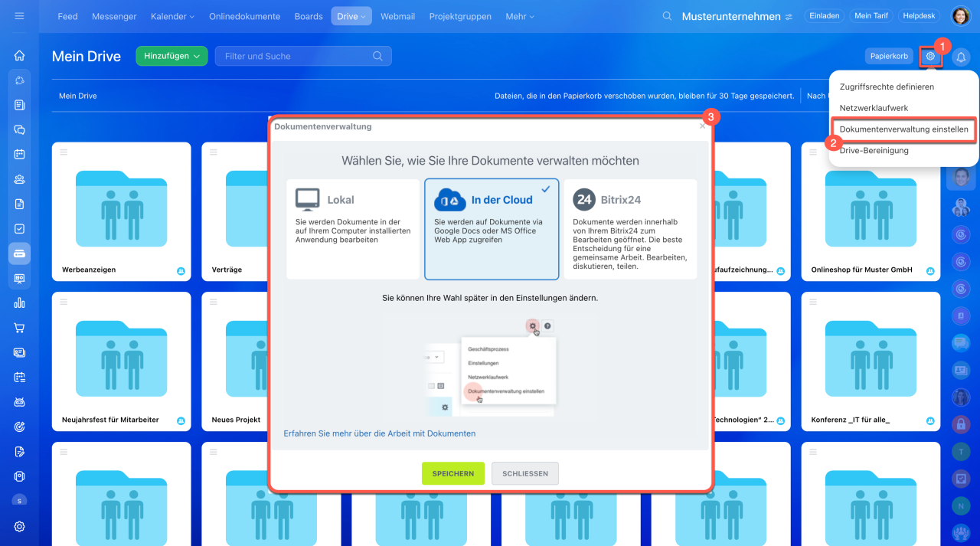Click the Mein Tarif button
The width and height of the screenshot is (980, 546).
click(871, 16)
